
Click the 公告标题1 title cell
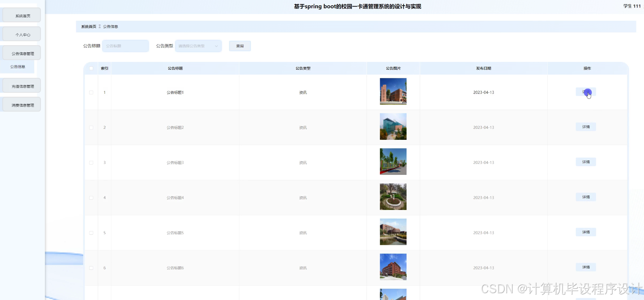tap(175, 92)
